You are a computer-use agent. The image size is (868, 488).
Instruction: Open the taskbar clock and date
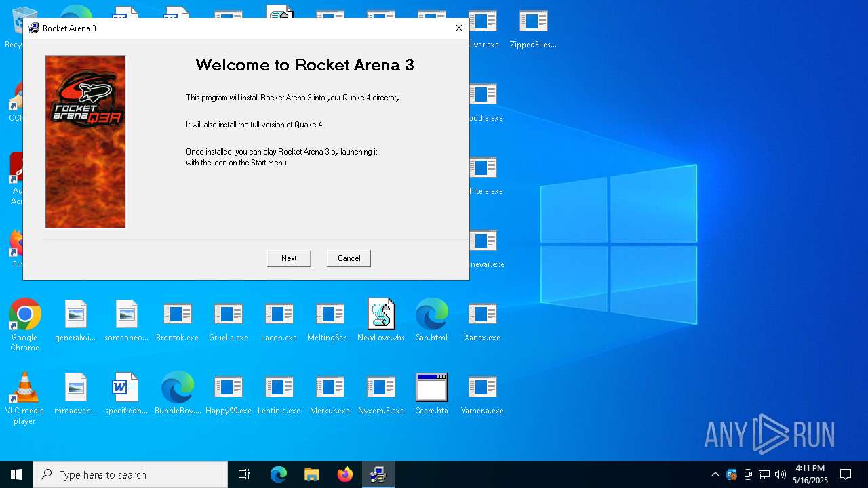pos(810,474)
